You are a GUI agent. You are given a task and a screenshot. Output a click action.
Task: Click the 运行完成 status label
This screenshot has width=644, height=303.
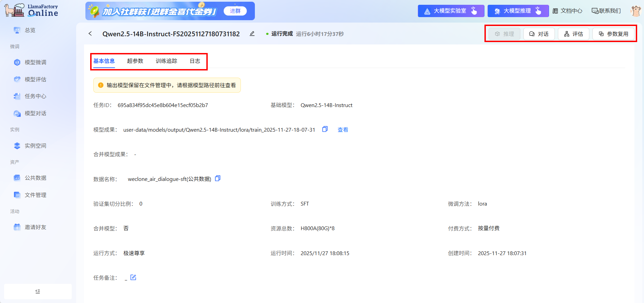click(x=282, y=34)
